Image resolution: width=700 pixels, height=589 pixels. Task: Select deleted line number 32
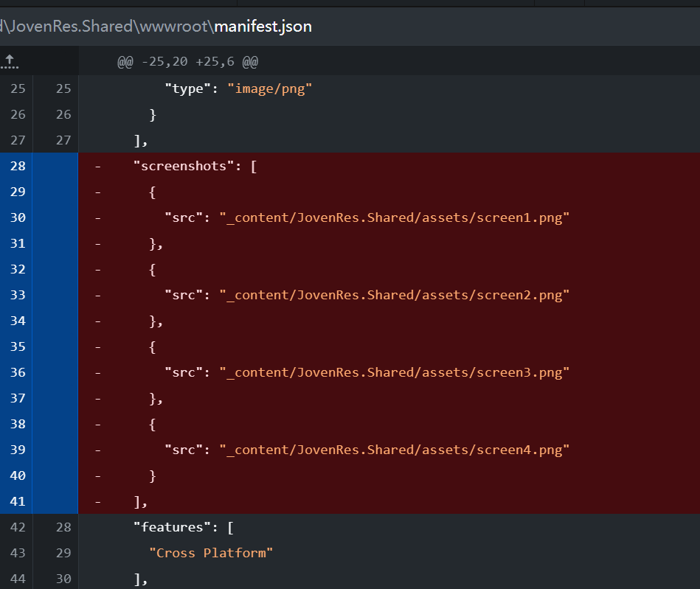[18, 269]
